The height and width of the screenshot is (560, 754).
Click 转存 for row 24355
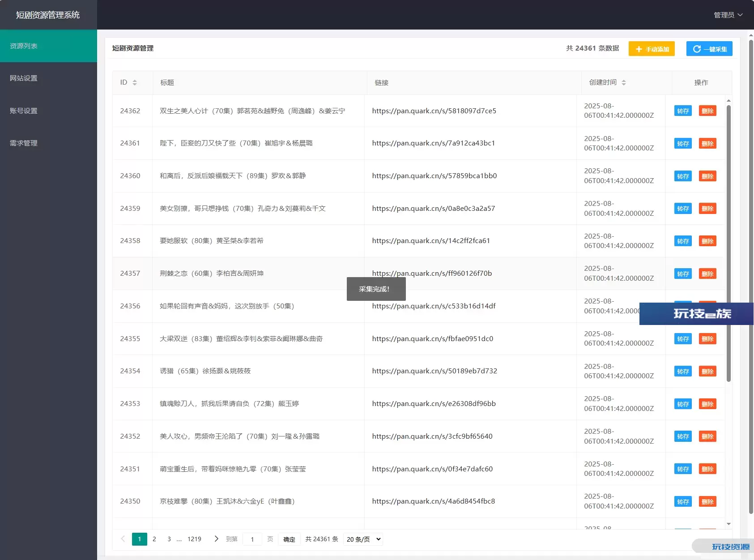click(x=683, y=339)
